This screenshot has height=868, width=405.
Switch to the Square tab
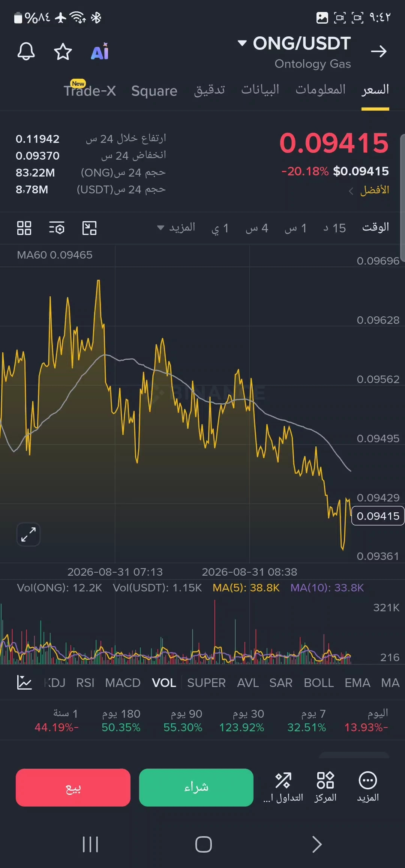154,91
